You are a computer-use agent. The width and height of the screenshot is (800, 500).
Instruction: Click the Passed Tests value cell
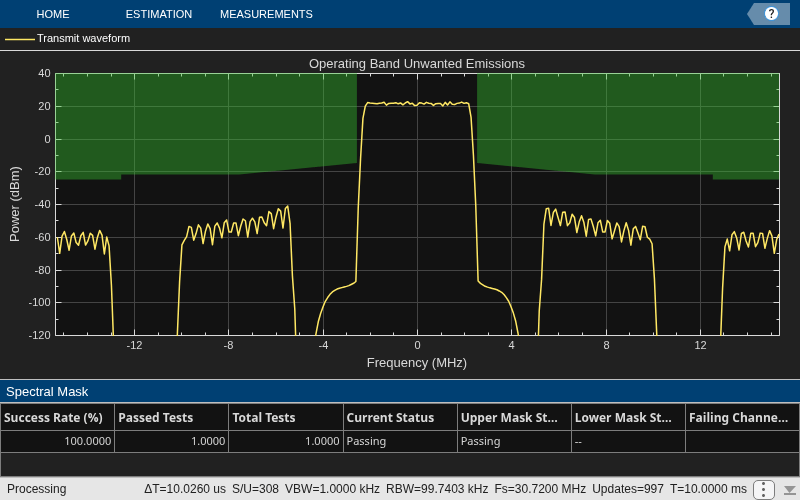[171, 441]
